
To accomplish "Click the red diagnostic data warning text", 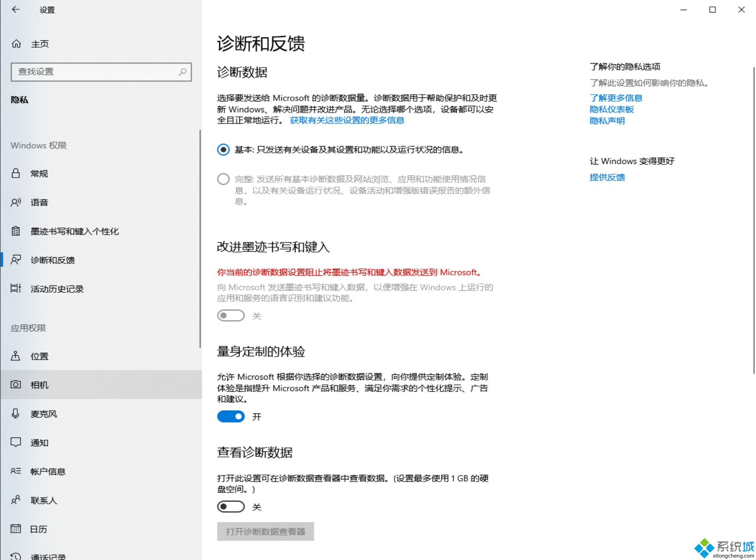I will click(x=349, y=272).
